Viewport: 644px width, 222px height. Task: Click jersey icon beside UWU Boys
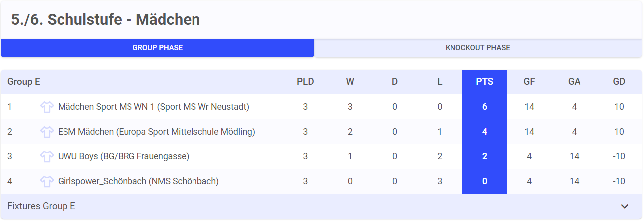pyautogui.click(x=47, y=156)
